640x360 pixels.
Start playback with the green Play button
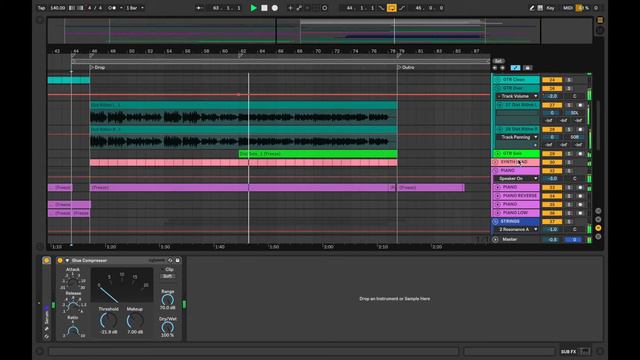coord(253,8)
